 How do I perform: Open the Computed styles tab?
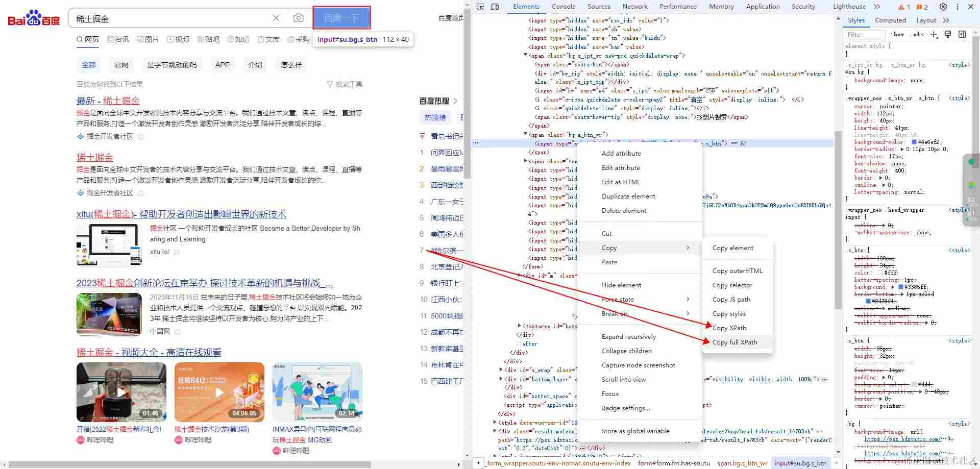click(x=890, y=20)
